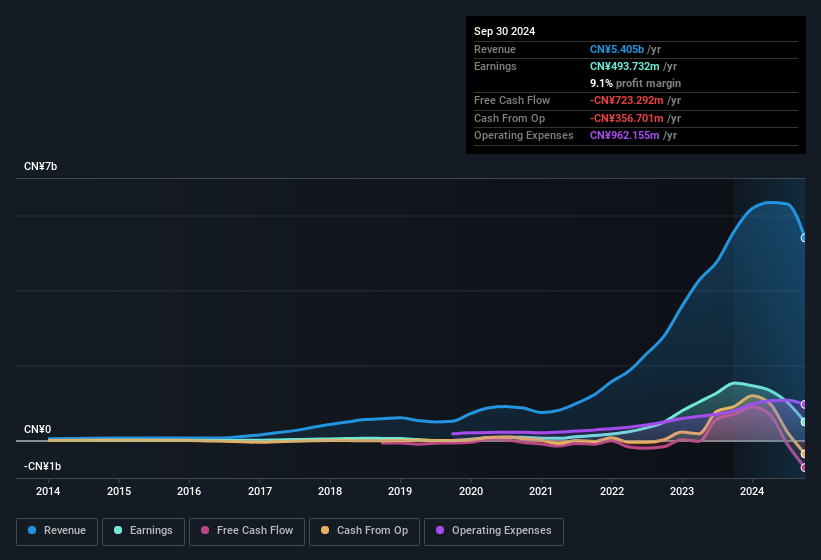Viewport: 821px width, 560px height.
Task: Toggle the Operating Expenses legend button
Action: pos(494,532)
